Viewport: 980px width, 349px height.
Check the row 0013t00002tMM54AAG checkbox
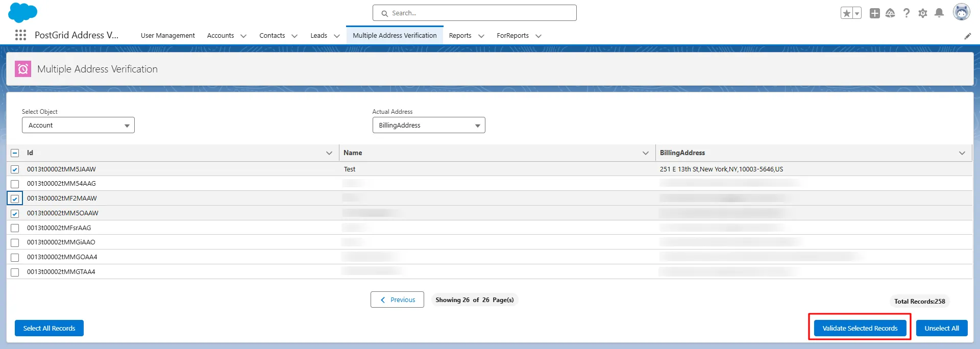tap(15, 184)
